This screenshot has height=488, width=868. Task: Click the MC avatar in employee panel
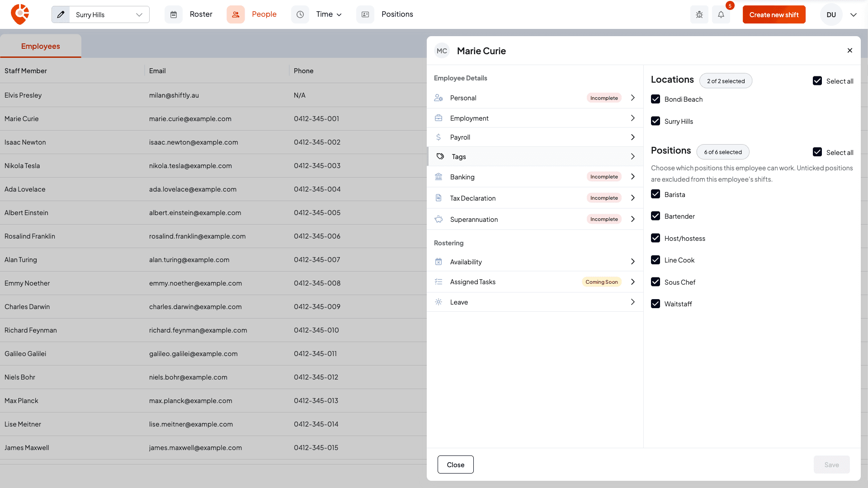[442, 51]
